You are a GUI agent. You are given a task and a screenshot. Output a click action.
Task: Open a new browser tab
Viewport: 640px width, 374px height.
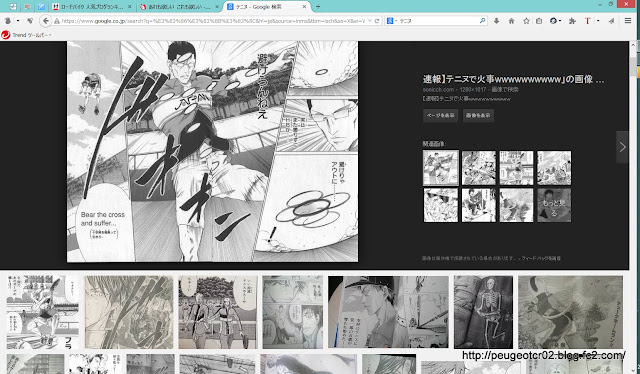tap(318, 7)
